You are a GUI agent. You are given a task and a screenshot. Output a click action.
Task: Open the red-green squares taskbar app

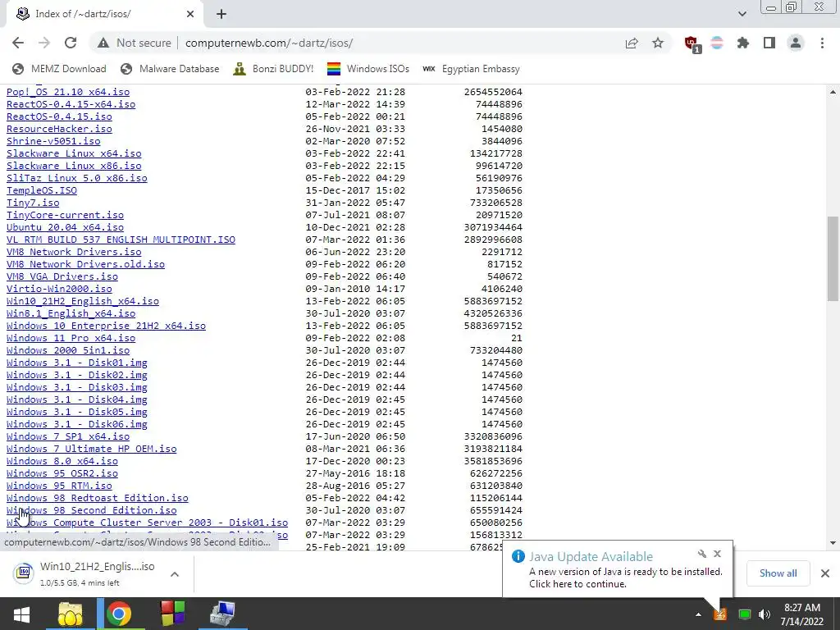tap(172, 614)
